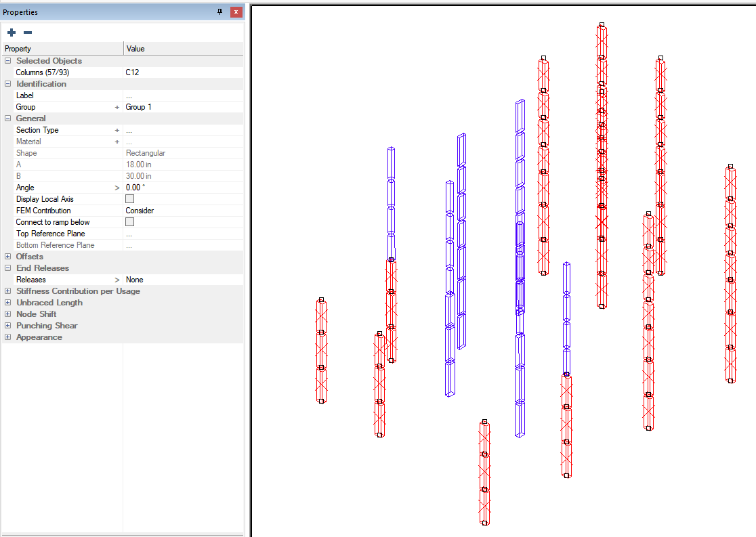Check the Connect to ramp below box
Image resolution: width=756 pixels, height=537 pixels.
(130, 222)
